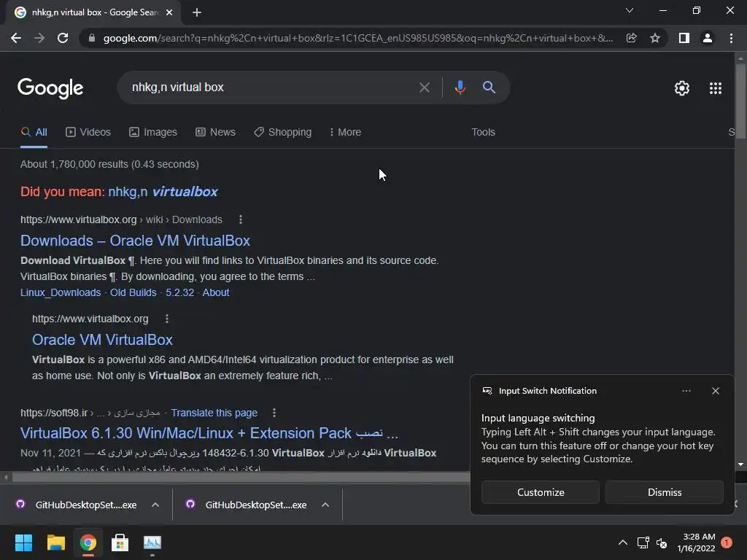Open search Tools options
Viewport: 747px width, 560px height.
(x=483, y=132)
